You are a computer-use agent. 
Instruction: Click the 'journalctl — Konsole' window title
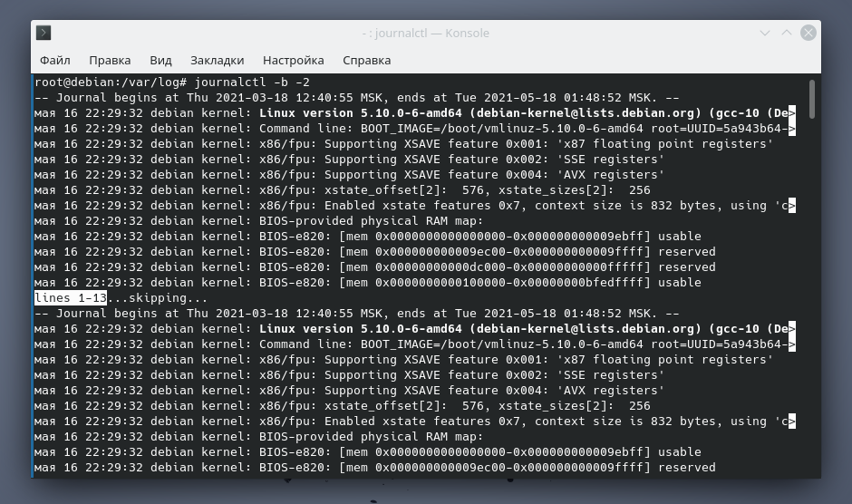pyautogui.click(x=425, y=34)
